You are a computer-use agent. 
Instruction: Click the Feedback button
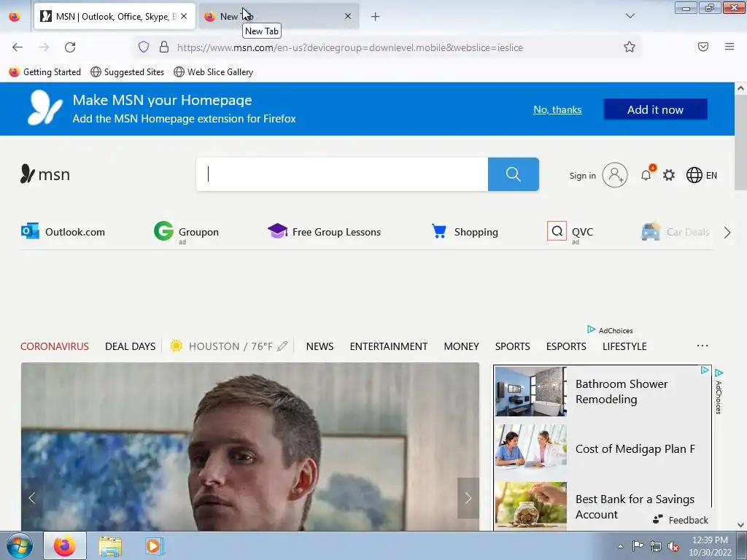(x=681, y=520)
